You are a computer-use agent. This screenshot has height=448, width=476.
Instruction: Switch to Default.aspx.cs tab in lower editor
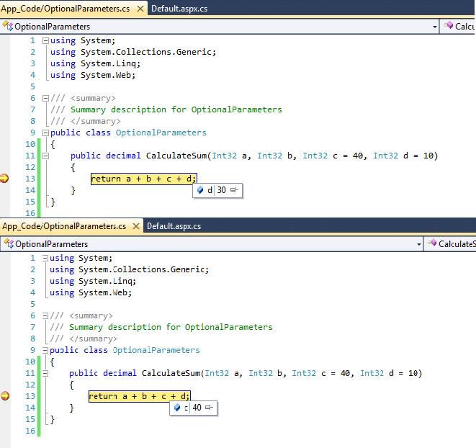(174, 226)
